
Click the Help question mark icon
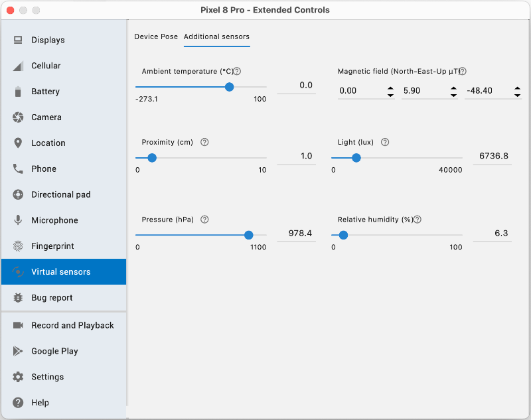click(18, 402)
